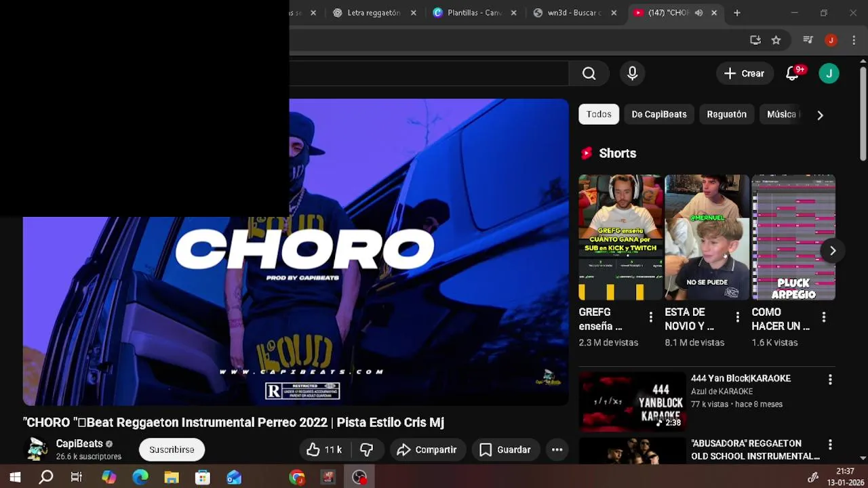Open Outlook from the taskbar
The height and width of the screenshot is (488, 868).
234,477
